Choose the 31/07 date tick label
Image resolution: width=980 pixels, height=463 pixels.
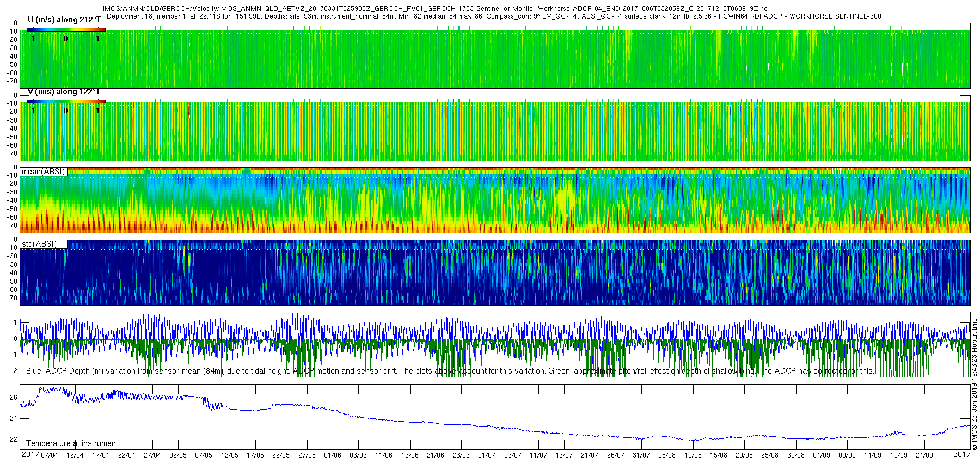(641, 455)
